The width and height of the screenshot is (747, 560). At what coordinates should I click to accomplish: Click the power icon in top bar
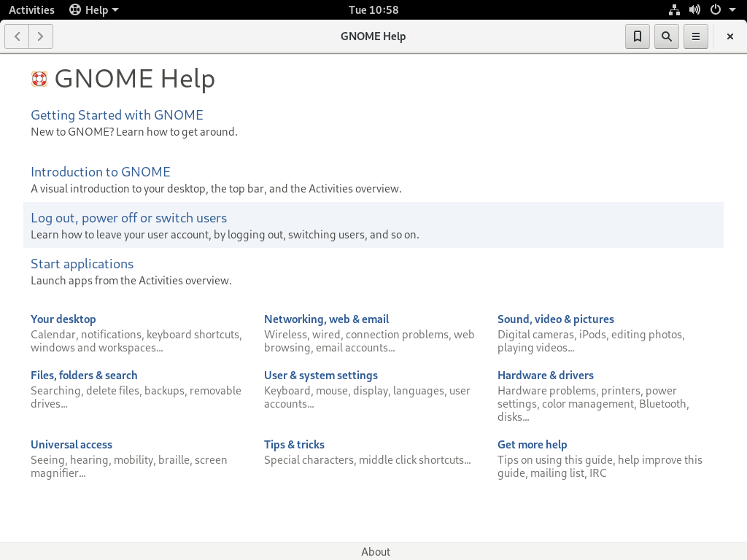(715, 9)
